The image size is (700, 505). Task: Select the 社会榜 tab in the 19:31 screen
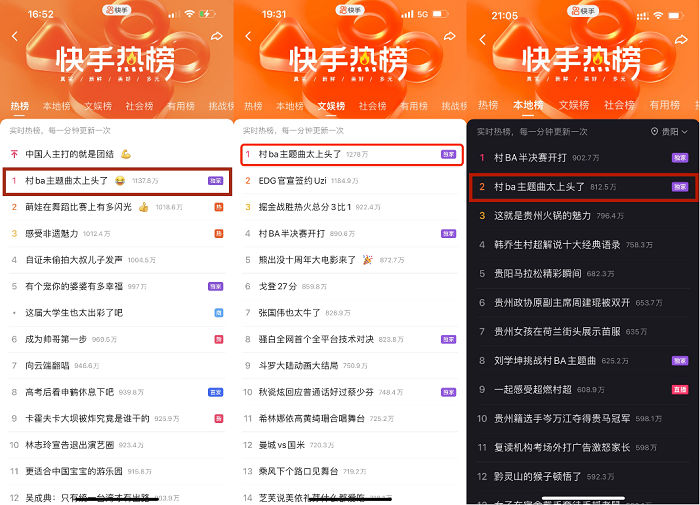click(372, 106)
